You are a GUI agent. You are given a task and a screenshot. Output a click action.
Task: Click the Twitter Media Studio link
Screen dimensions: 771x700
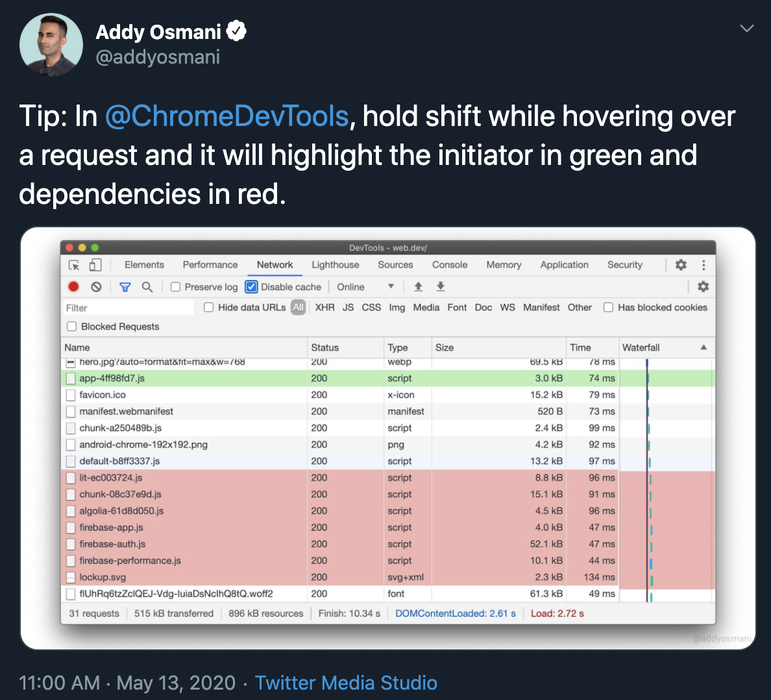(x=346, y=682)
